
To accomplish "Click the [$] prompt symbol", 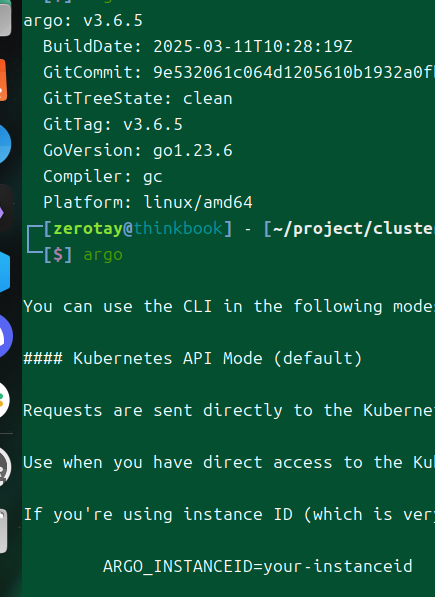I will (x=57, y=255).
